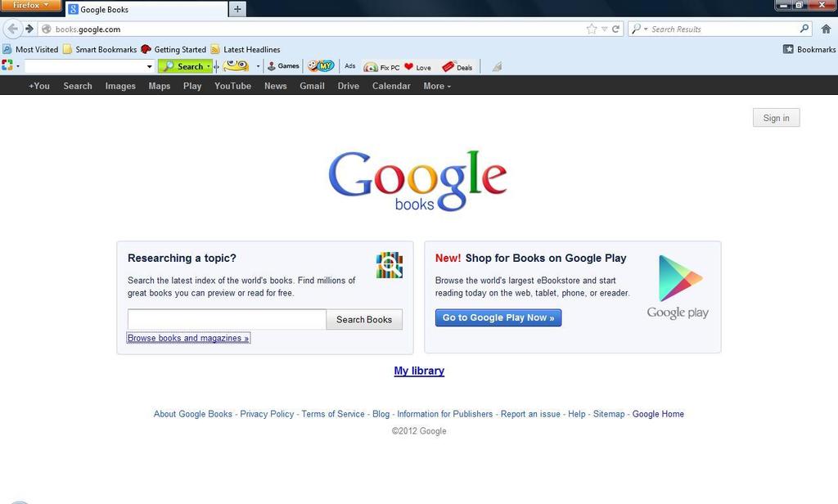This screenshot has width=838, height=504.
Task: Open a new tab with plus button
Action: (237, 9)
